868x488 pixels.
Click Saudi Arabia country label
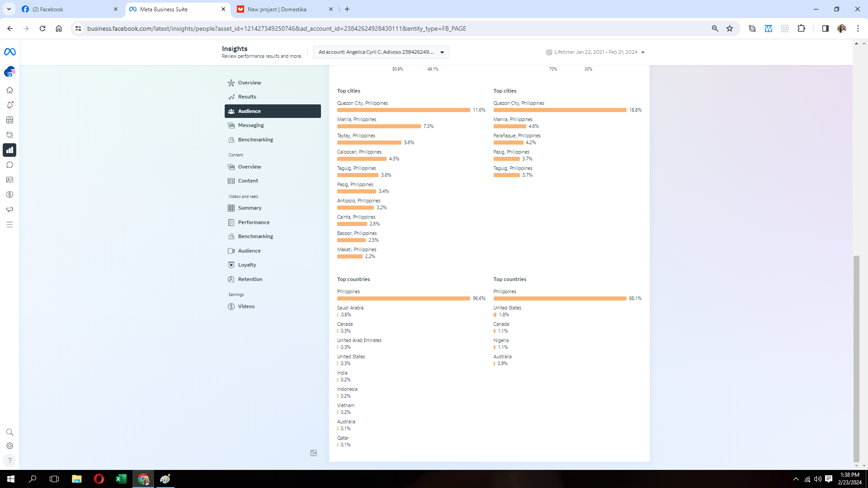(350, 308)
